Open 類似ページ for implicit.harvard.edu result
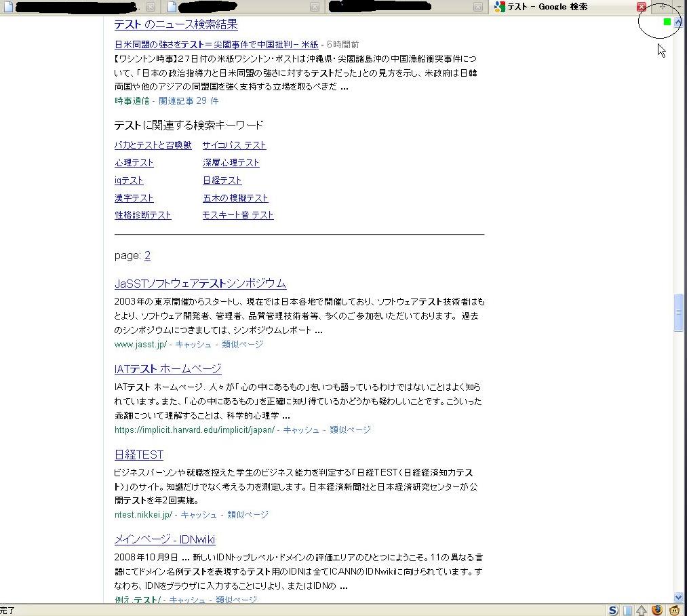The height and width of the screenshot is (616, 689). pos(350,429)
